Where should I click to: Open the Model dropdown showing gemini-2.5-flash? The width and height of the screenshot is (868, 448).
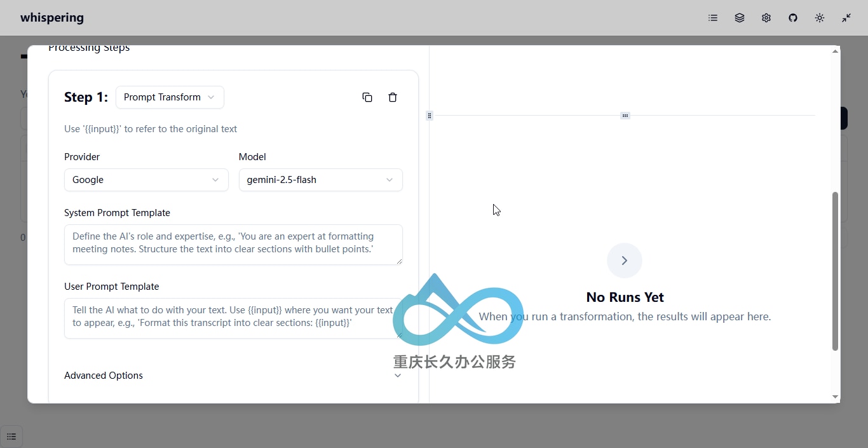click(x=321, y=180)
